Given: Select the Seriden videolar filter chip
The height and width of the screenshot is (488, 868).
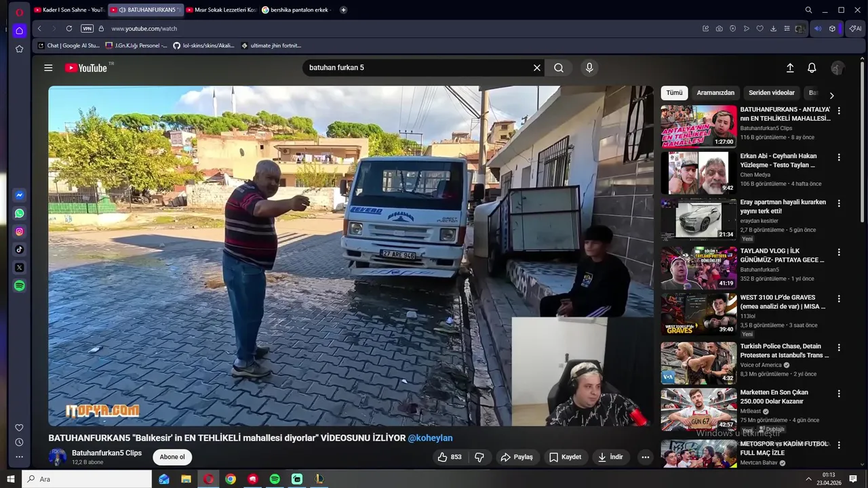Looking at the screenshot, I should tap(772, 93).
